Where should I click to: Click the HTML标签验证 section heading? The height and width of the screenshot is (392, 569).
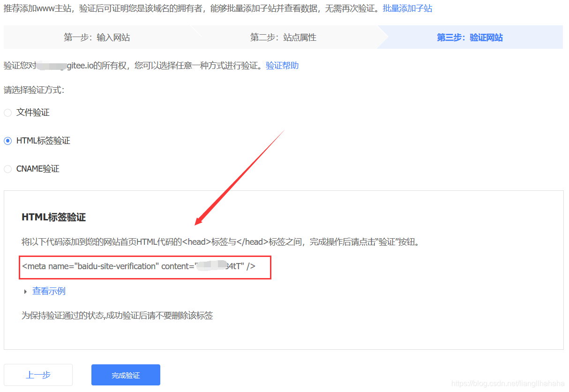[54, 217]
